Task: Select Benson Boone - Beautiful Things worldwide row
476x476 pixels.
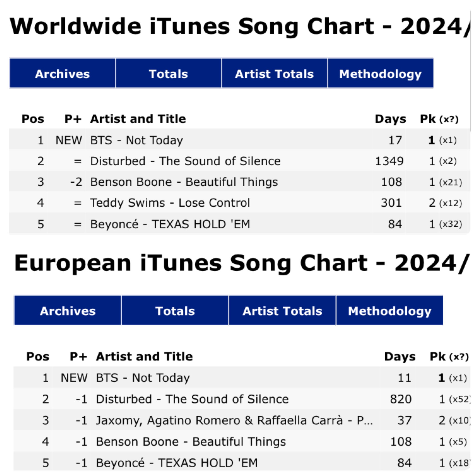Action: (x=239, y=182)
